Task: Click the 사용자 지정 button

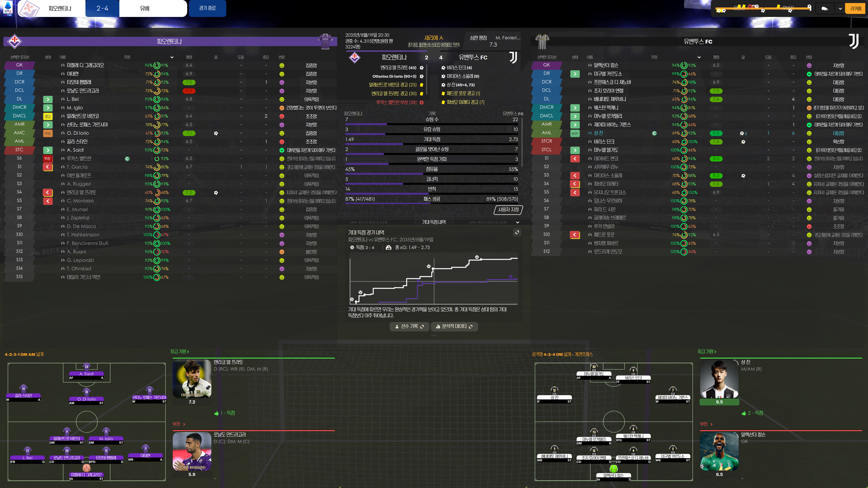Action: (x=508, y=209)
